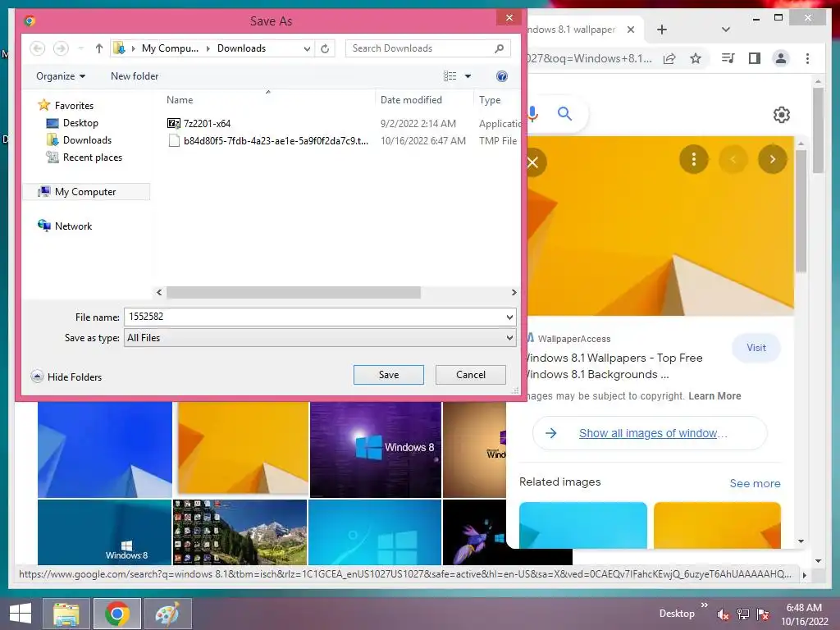Open Paint from the taskbar
The height and width of the screenshot is (630, 840).
coord(167,614)
